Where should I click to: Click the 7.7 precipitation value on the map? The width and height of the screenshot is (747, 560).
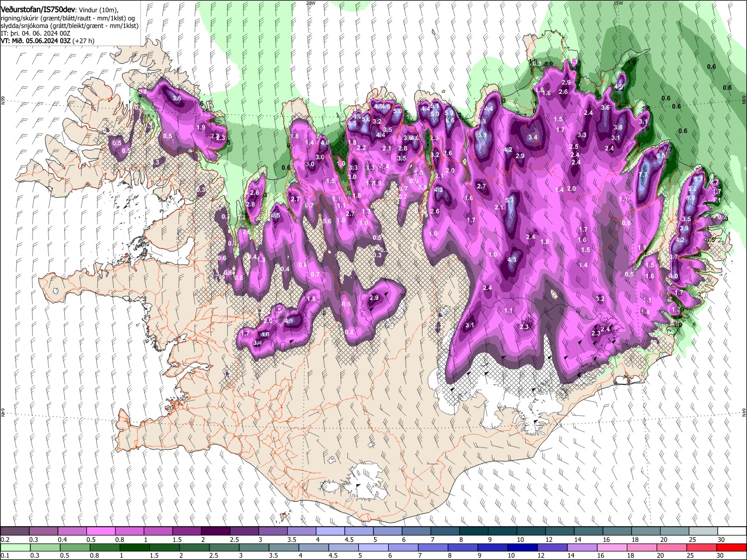[644, 174]
